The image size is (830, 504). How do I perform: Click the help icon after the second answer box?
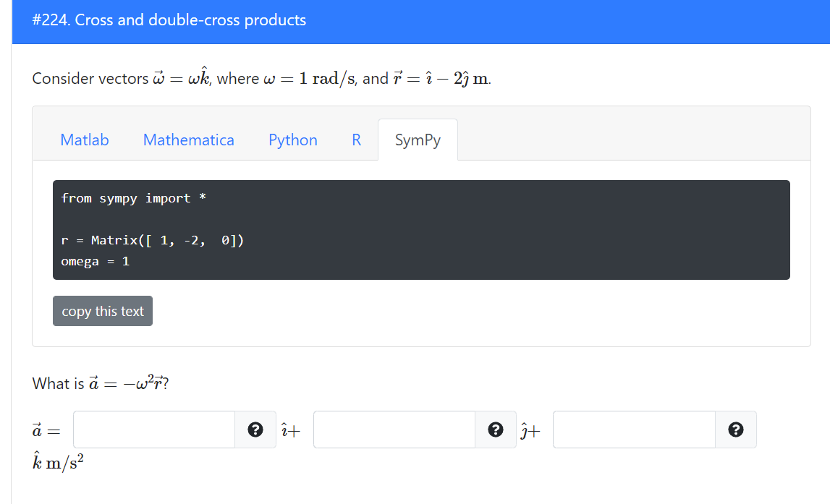(x=496, y=430)
